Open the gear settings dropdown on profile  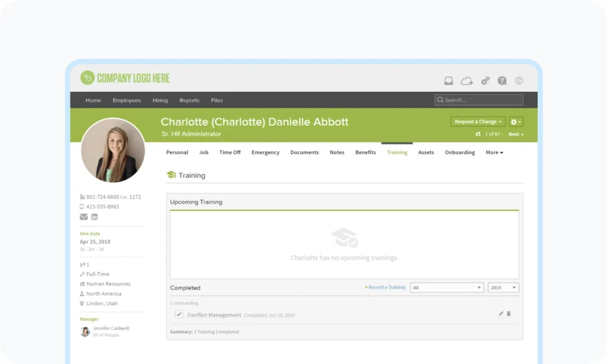[x=516, y=122]
